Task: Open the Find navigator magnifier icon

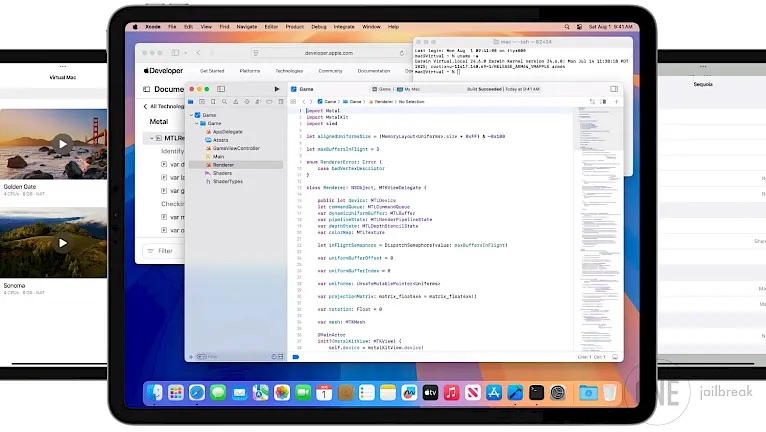Action: (x=224, y=102)
